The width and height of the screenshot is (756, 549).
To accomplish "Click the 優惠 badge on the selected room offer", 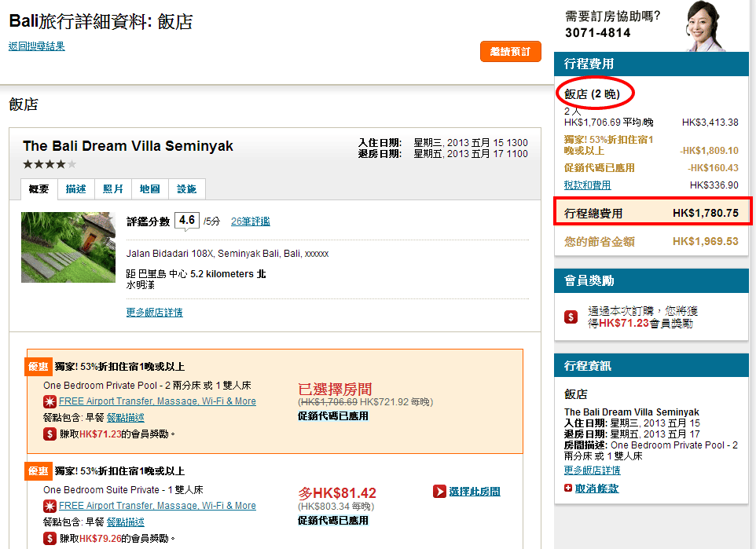I will 39,367.
